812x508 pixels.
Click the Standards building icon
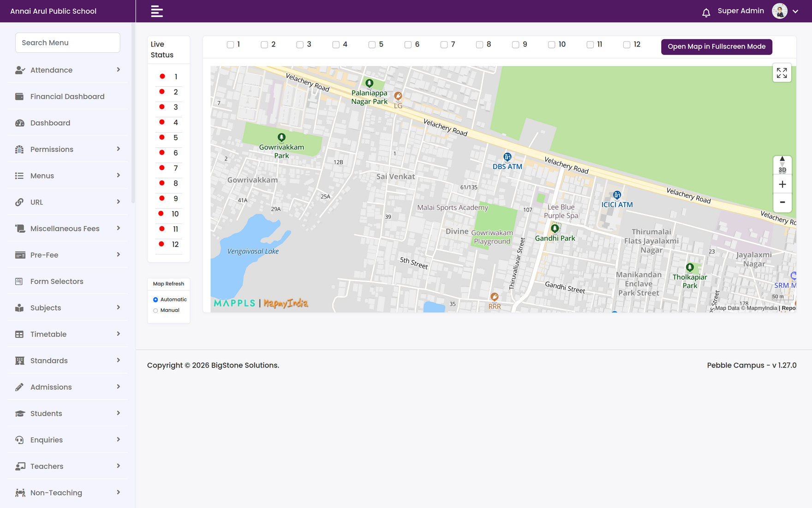19,361
